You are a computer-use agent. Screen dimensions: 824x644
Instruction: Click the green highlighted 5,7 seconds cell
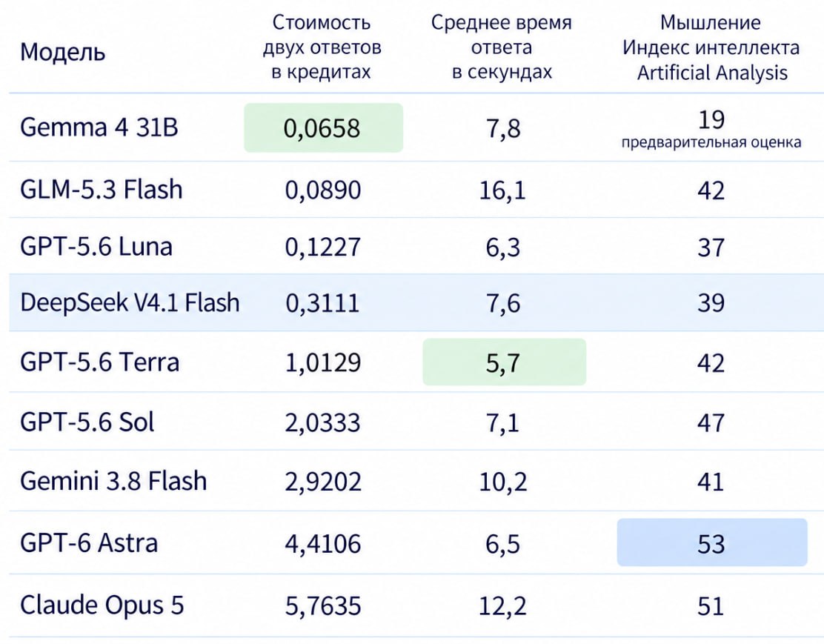point(504,362)
